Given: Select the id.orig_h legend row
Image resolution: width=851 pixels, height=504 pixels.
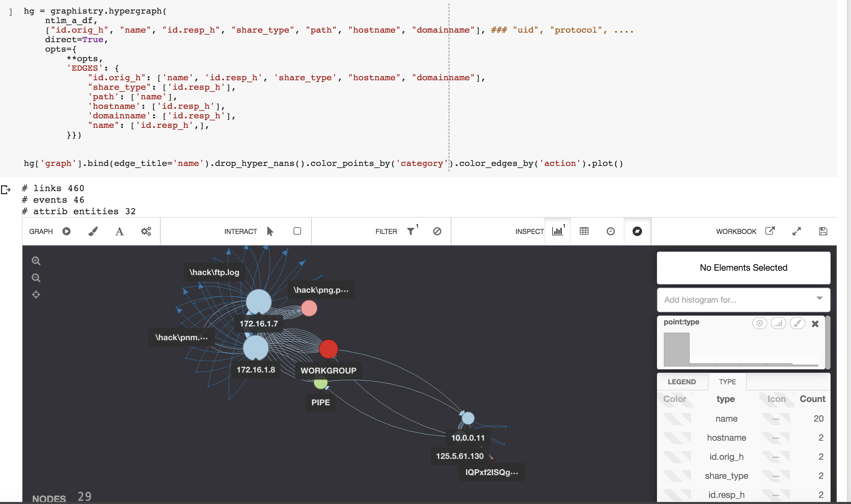Looking at the screenshot, I should point(743,457).
